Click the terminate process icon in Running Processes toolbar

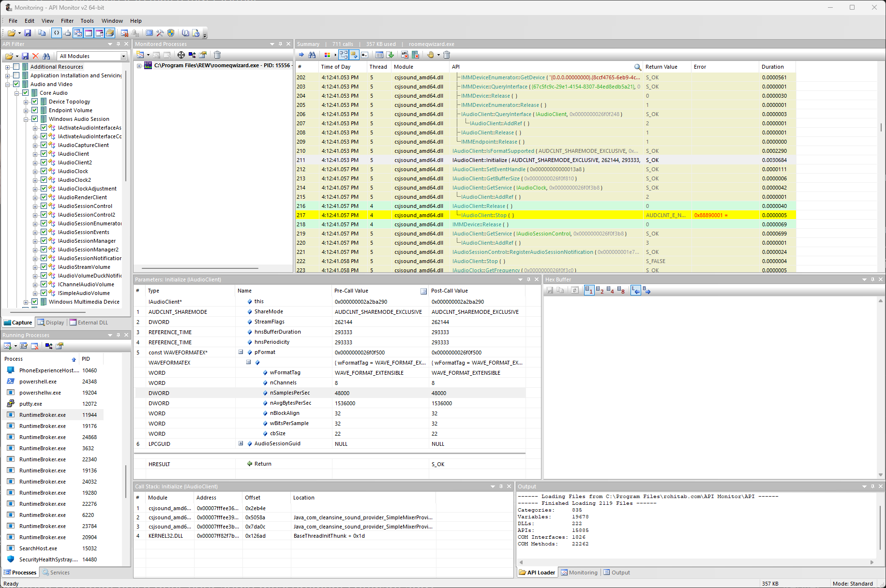34,346
